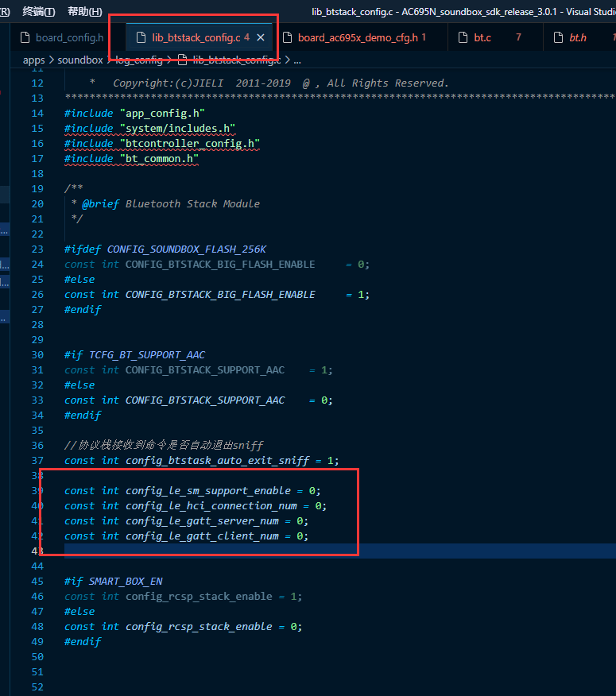Image resolution: width=616 pixels, height=696 pixels.
Task: Click config_le_gatt_server_num variable
Action: tap(202, 520)
